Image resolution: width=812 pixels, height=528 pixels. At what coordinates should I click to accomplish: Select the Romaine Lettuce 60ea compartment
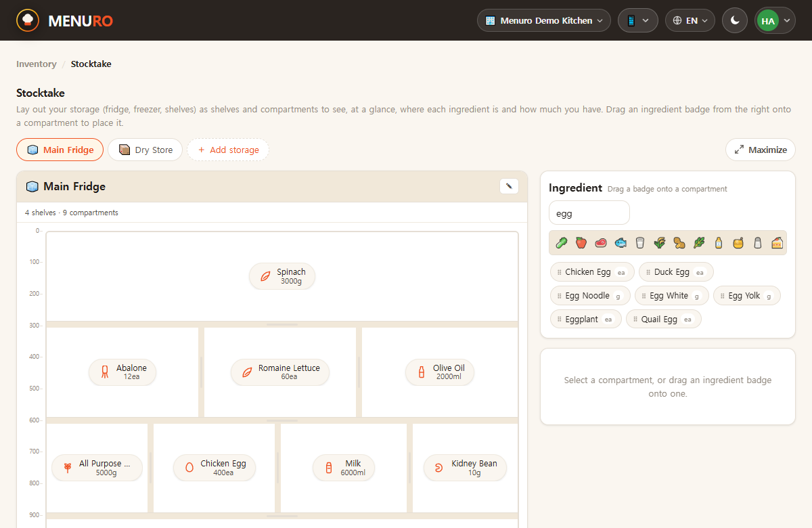click(280, 372)
